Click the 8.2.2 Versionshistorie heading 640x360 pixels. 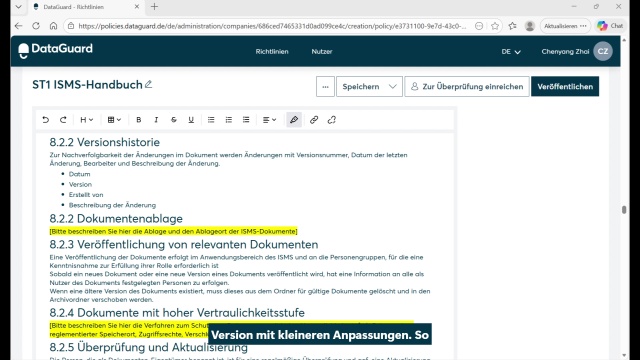104,142
